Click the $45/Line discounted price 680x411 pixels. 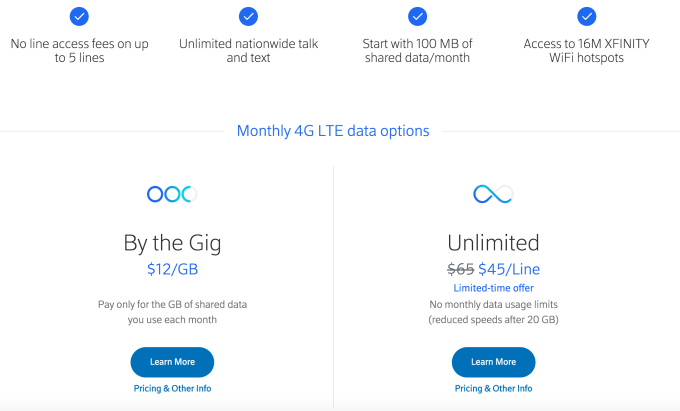coord(510,267)
